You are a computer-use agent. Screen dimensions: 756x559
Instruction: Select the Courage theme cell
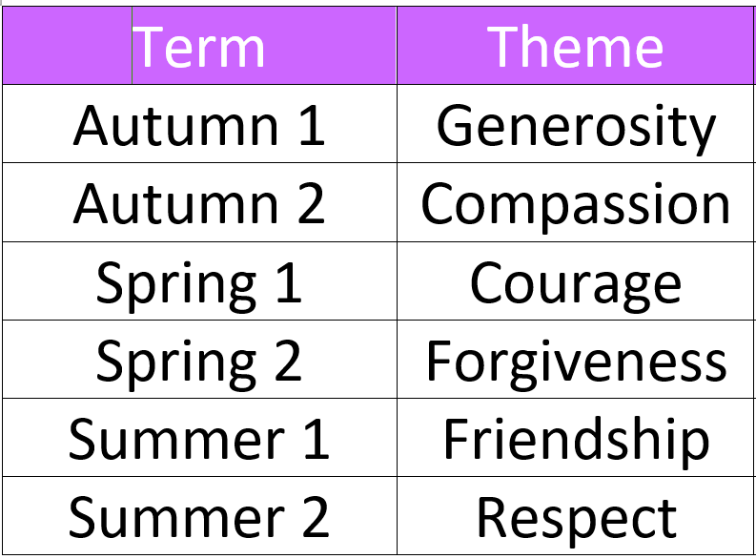576,282
